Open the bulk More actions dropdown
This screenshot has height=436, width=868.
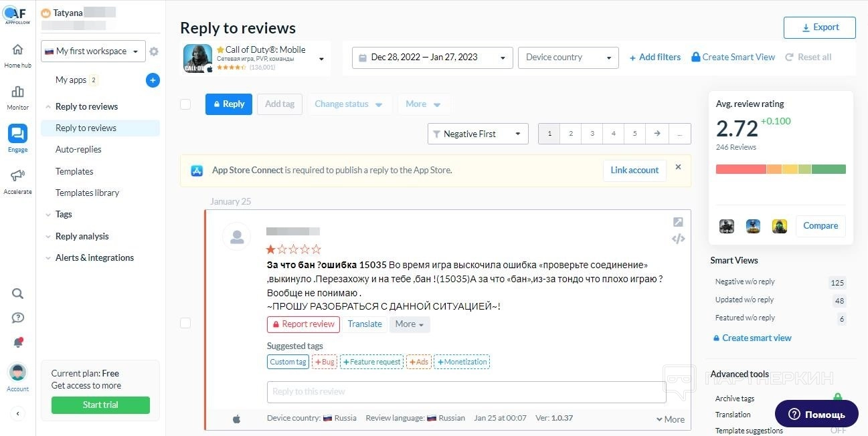(x=423, y=104)
